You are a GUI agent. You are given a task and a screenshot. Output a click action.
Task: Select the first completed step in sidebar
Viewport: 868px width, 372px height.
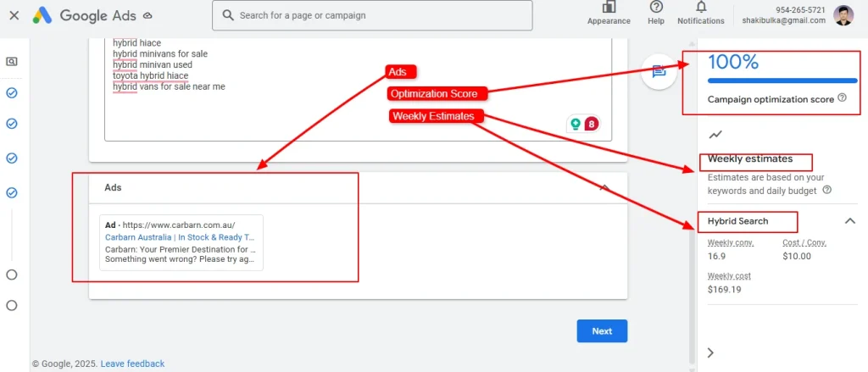[x=12, y=93]
